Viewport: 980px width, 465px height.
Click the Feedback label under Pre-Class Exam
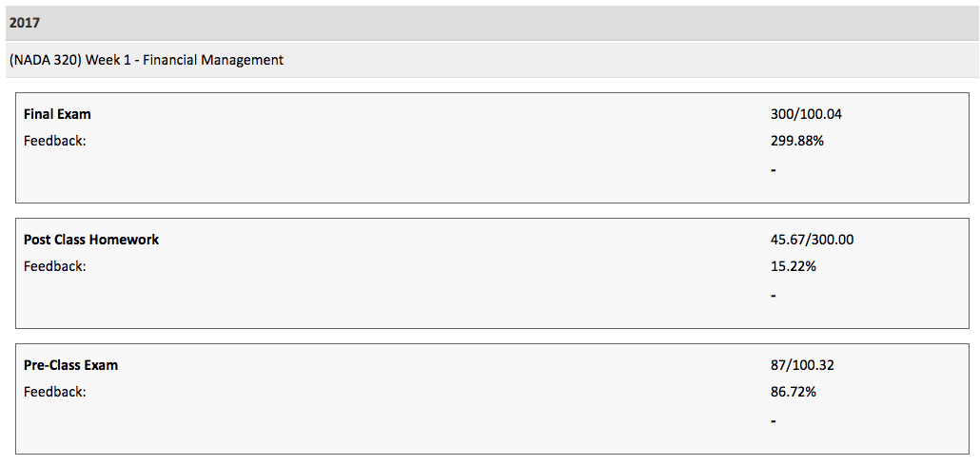click(x=54, y=392)
